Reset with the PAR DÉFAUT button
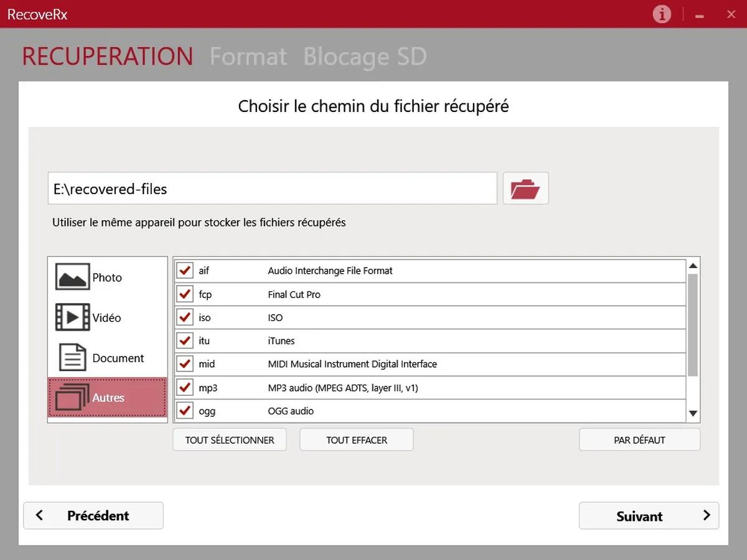This screenshot has height=560, width=747. click(639, 440)
